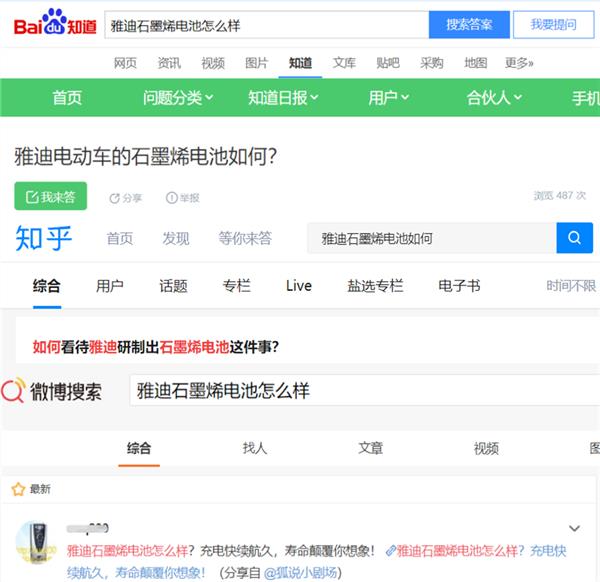Select the Weibo 综合 tab

pyautogui.click(x=139, y=448)
